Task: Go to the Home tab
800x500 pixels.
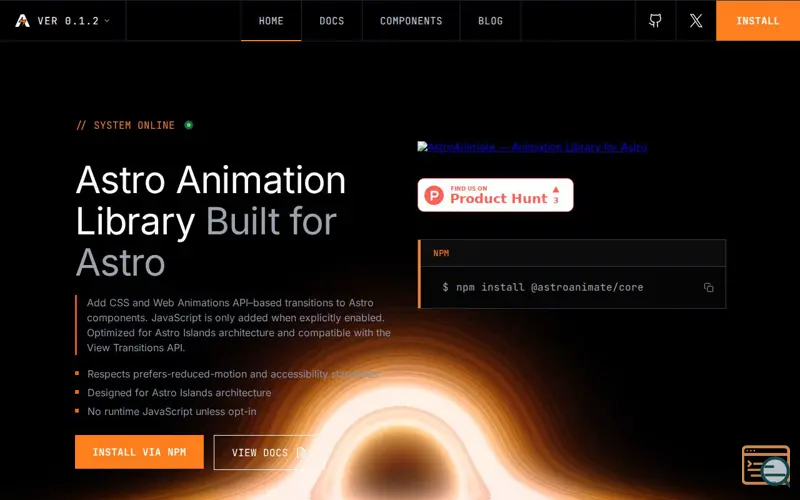Action: 271,21
